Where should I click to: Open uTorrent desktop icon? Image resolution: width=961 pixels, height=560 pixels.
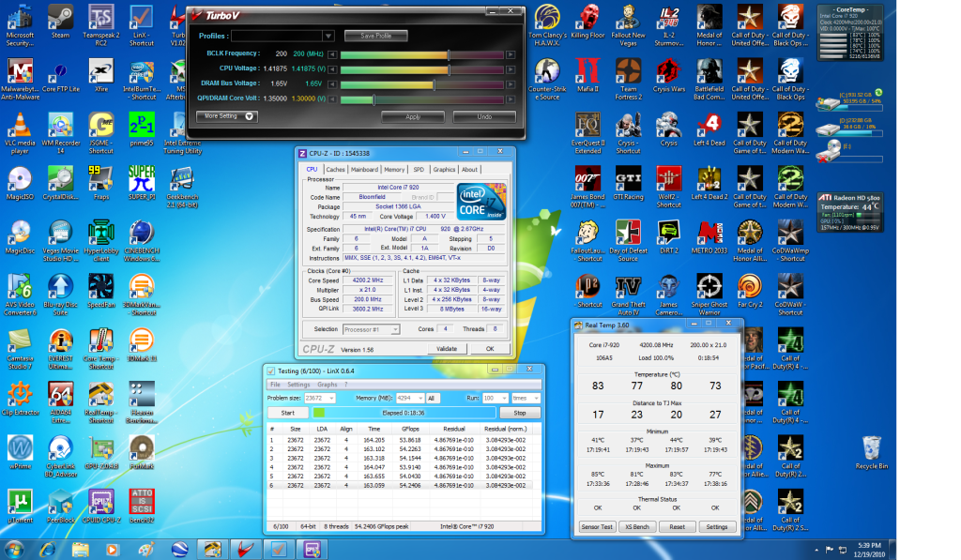coord(20,507)
